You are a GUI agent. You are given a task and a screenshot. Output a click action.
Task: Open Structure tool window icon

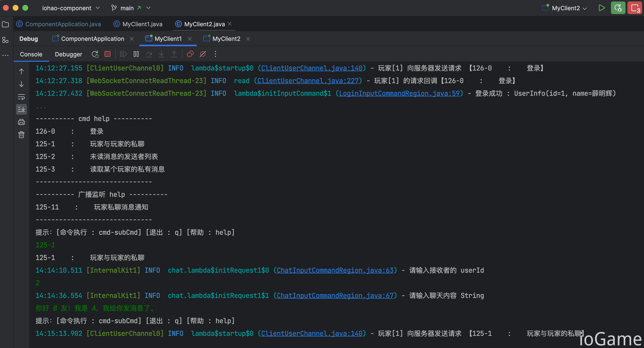click(5, 40)
